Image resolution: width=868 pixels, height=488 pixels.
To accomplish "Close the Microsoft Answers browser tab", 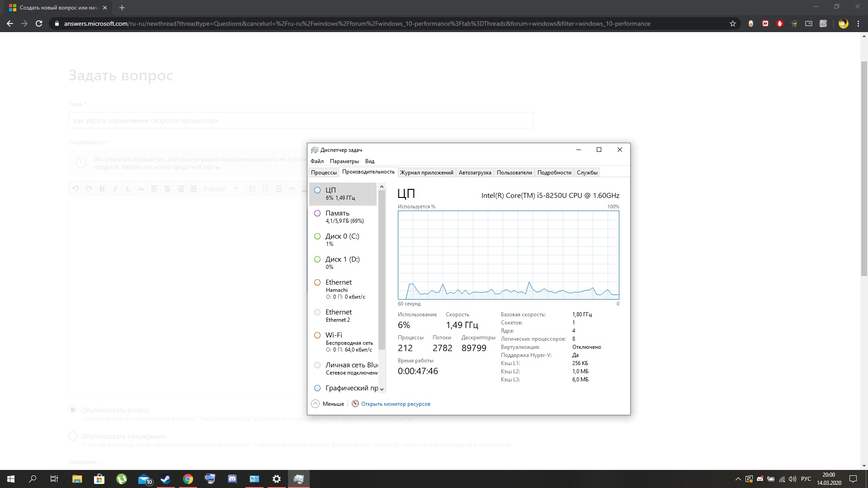I will [x=105, y=8].
